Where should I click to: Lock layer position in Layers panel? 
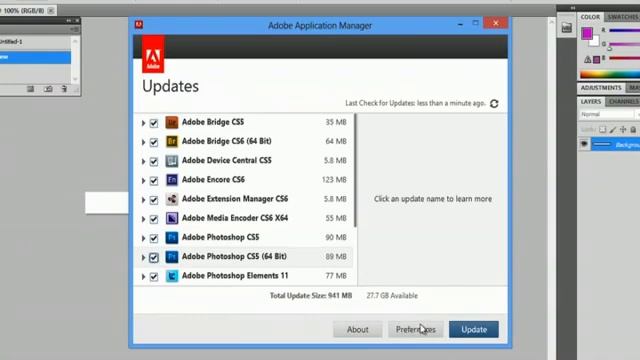623,130
